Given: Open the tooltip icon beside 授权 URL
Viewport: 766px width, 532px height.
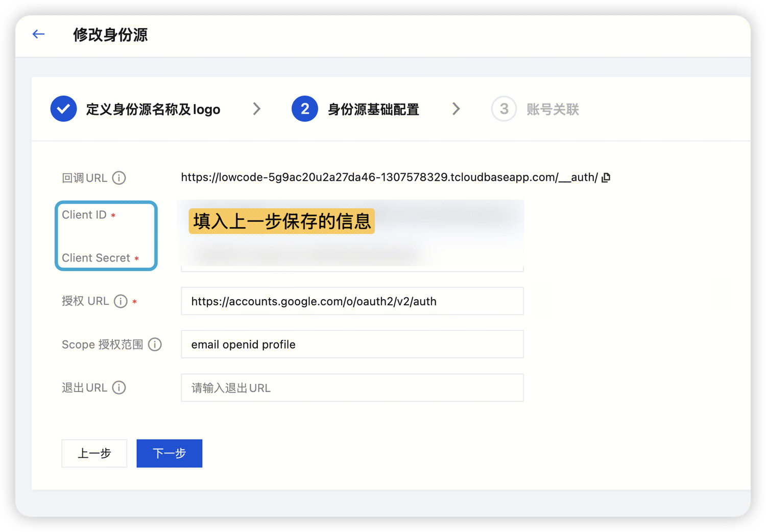Looking at the screenshot, I should (x=121, y=301).
